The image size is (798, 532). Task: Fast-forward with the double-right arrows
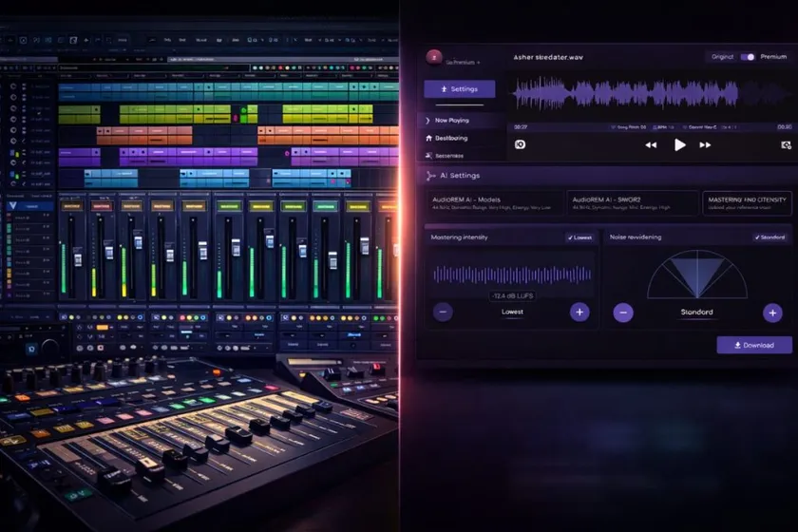(705, 145)
